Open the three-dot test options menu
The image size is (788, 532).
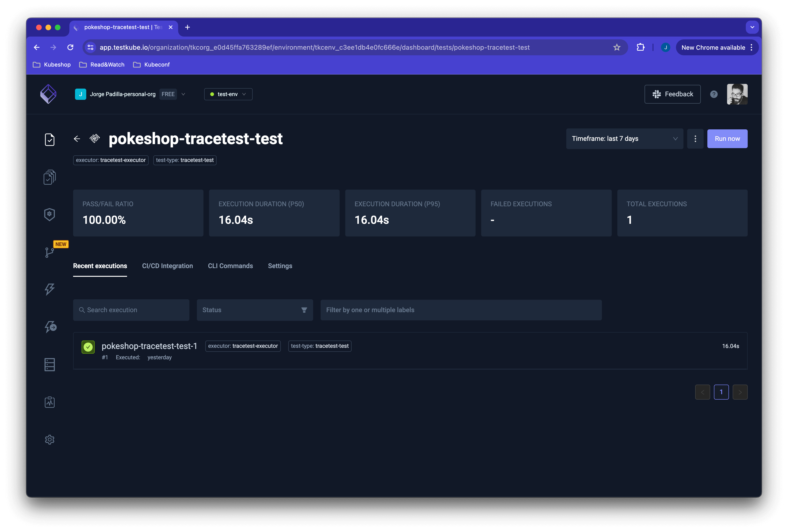click(x=695, y=139)
